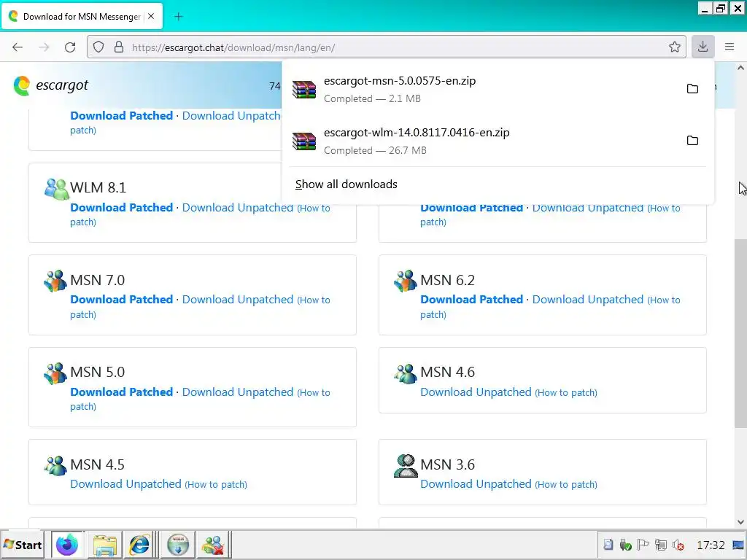Click the MSN 5.0 messenger icon
This screenshot has height=560, width=747.
pos(55,373)
